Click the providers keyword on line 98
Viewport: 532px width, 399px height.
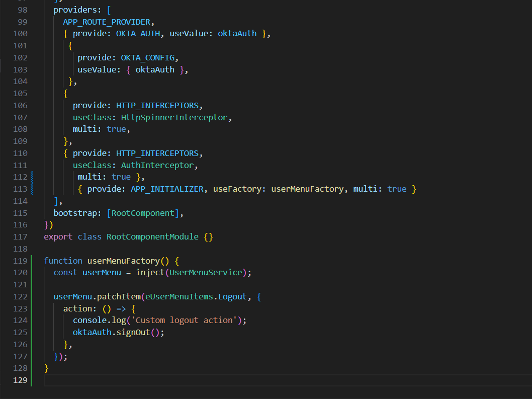[75, 10]
